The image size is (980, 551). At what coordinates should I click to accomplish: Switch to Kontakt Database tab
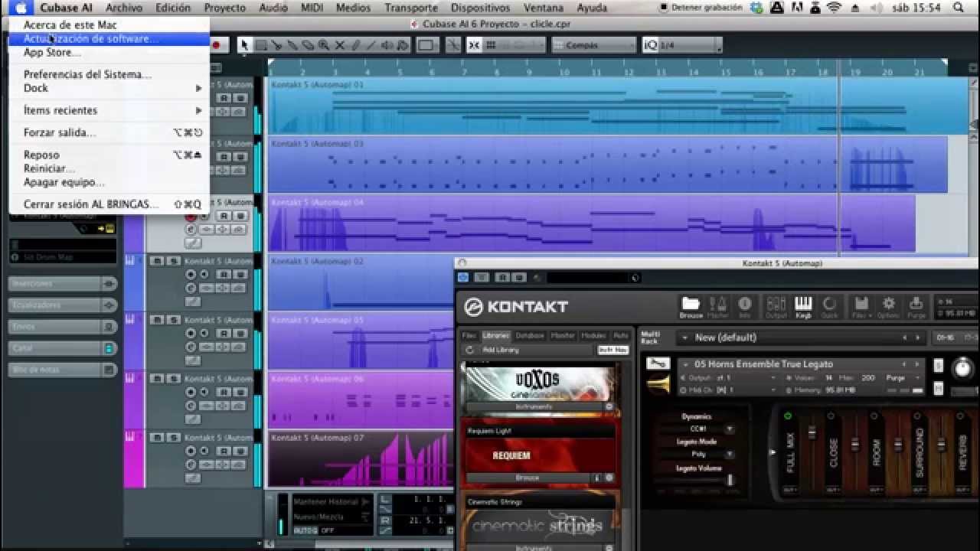[530, 335]
